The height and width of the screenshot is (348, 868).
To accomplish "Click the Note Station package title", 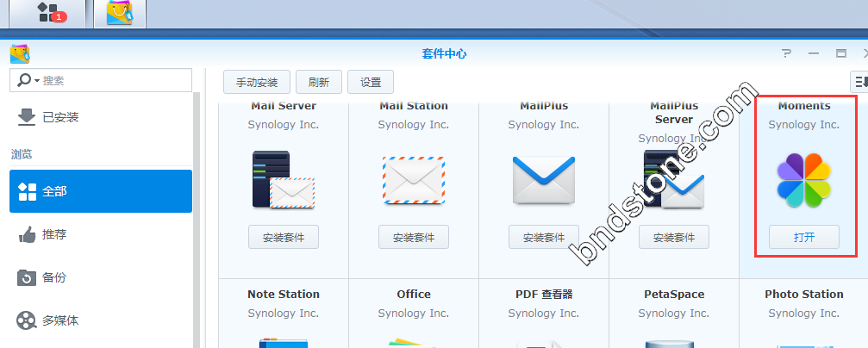I will (284, 295).
